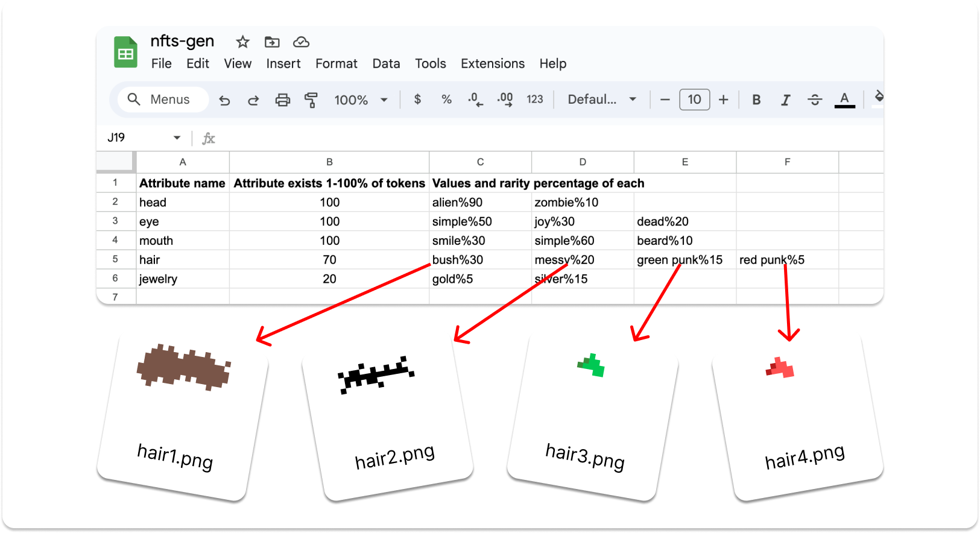
Task: Select column D header
Action: point(583,162)
